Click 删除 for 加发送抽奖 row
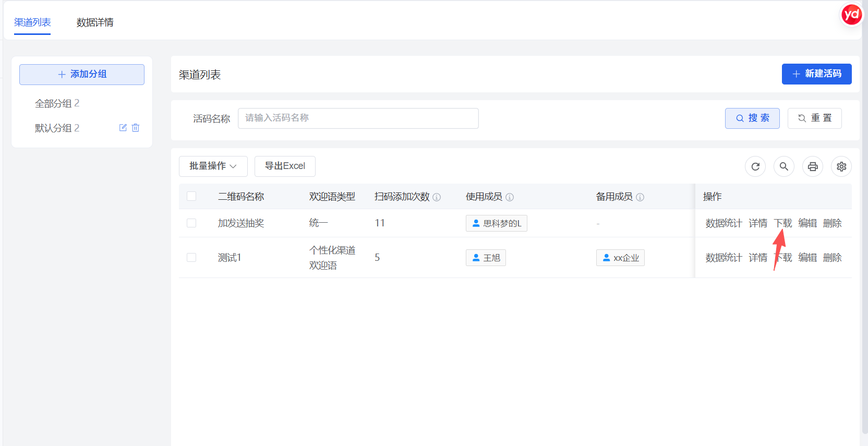The image size is (868, 446). [x=833, y=223]
